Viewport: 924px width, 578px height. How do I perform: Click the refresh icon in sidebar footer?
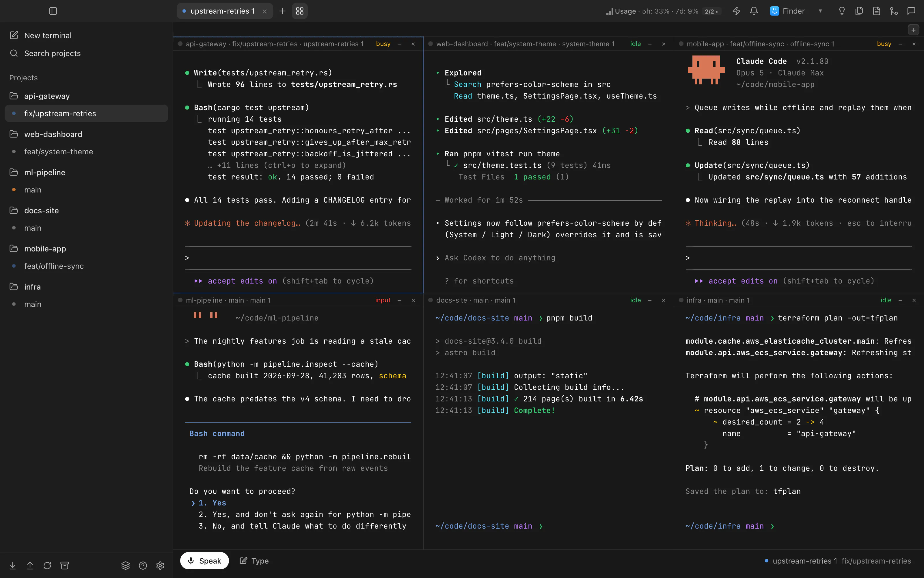pos(47,565)
